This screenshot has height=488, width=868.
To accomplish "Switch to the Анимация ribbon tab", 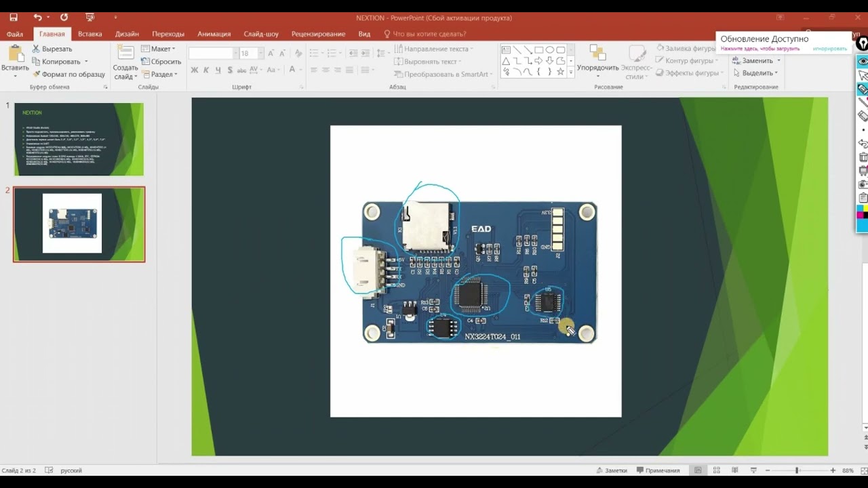I will [214, 34].
